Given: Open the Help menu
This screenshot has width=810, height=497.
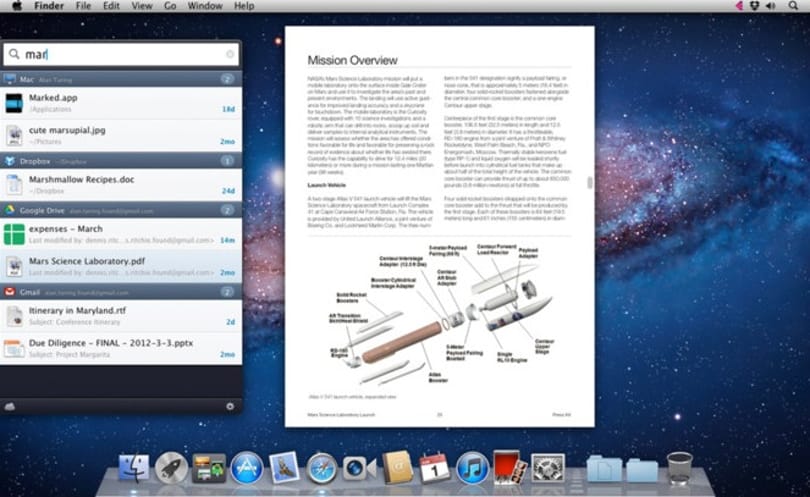Looking at the screenshot, I should click(x=244, y=6).
